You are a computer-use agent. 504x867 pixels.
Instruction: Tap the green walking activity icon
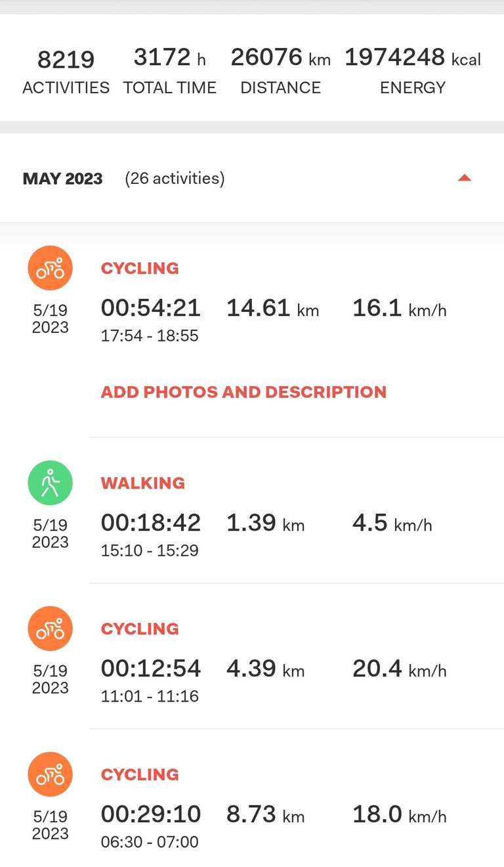point(50,483)
